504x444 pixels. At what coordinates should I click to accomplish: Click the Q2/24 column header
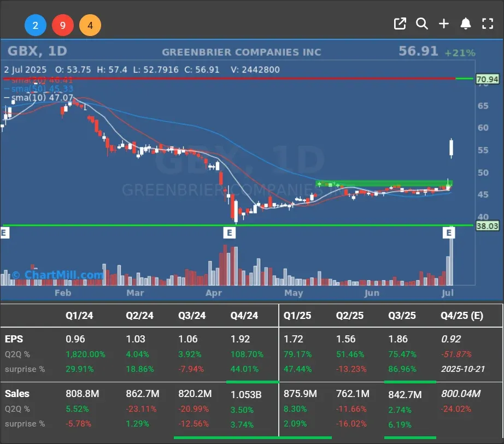[139, 316]
